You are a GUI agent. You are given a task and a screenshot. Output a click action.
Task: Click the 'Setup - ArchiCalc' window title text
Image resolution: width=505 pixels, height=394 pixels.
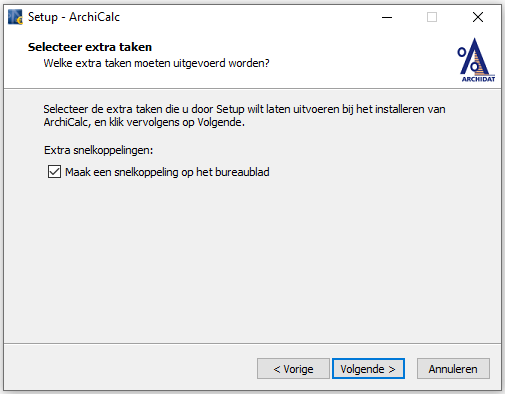[74, 17]
